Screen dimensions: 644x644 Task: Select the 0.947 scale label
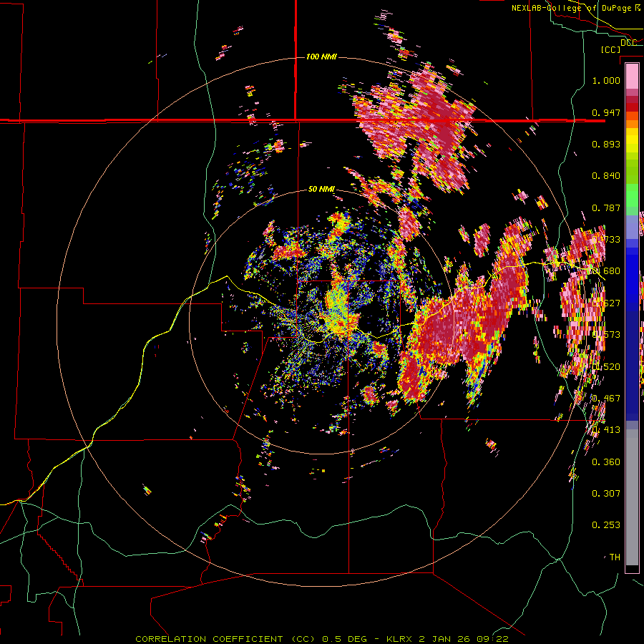click(x=606, y=112)
